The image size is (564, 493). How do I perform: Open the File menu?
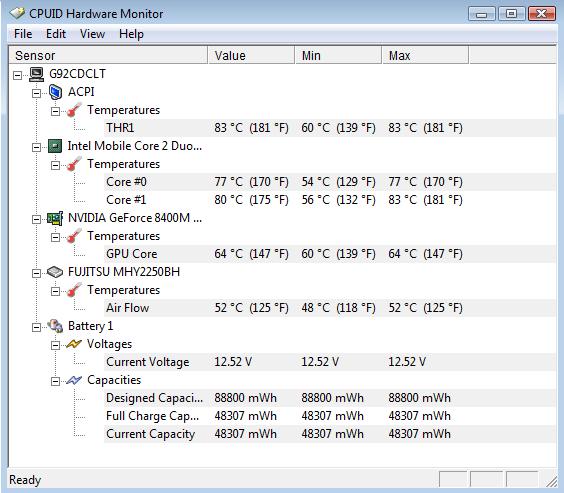[x=23, y=34]
